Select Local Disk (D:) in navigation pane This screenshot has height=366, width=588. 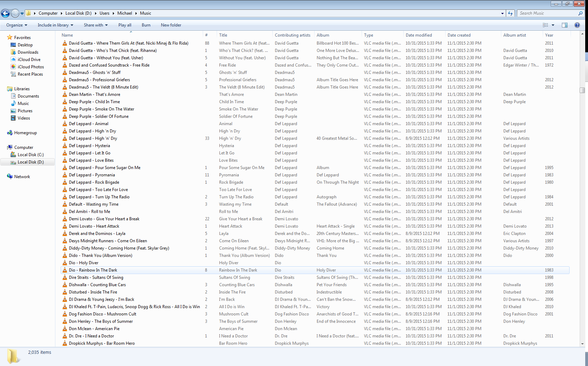pos(28,162)
